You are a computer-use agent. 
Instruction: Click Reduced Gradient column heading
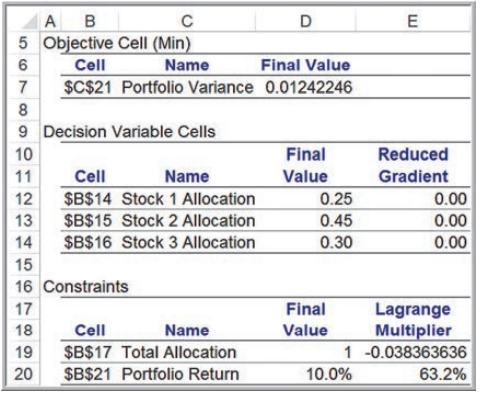click(413, 165)
